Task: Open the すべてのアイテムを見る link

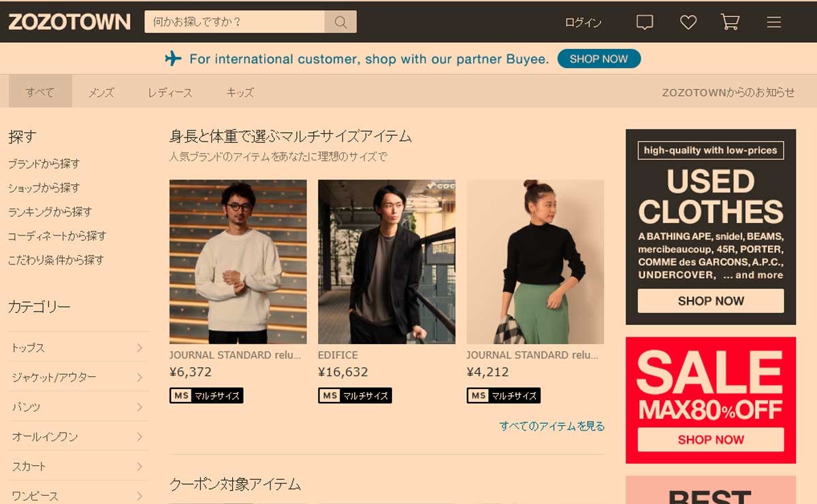Action: (552, 426)
